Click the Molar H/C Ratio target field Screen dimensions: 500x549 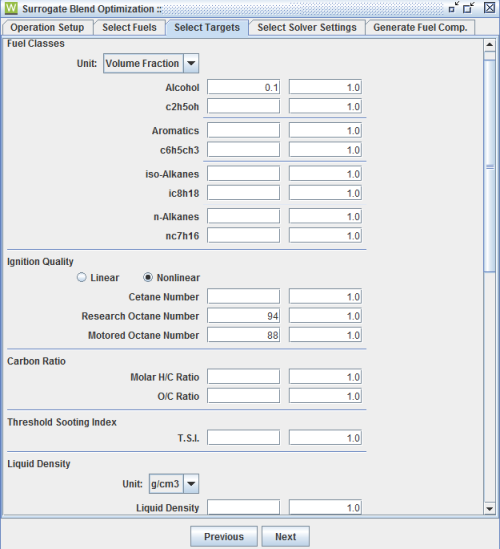click(x=243, y=377)
